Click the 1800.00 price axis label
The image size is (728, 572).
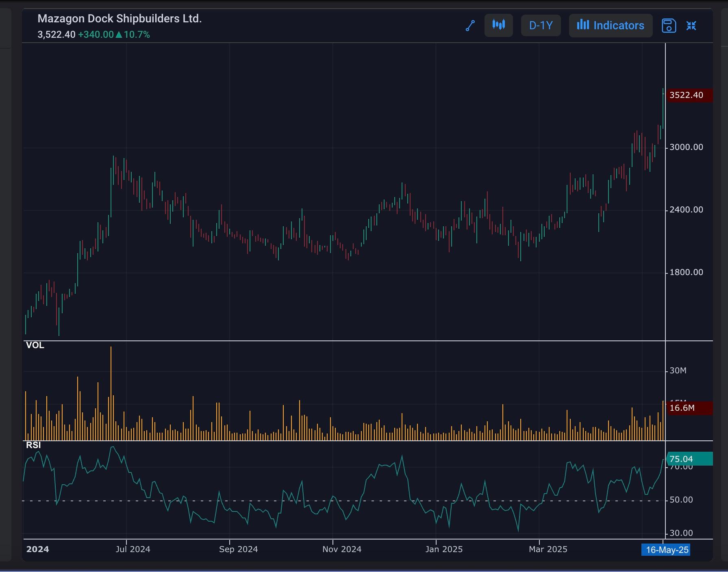pos(686,272)
